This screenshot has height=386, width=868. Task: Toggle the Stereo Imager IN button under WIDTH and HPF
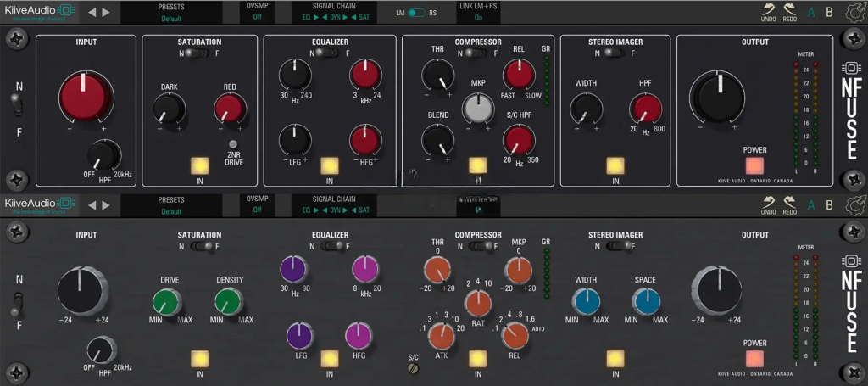(x=615, y=166)
